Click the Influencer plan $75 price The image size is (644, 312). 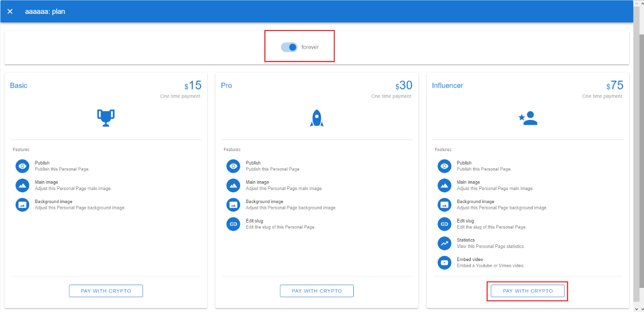click(615, 85)
